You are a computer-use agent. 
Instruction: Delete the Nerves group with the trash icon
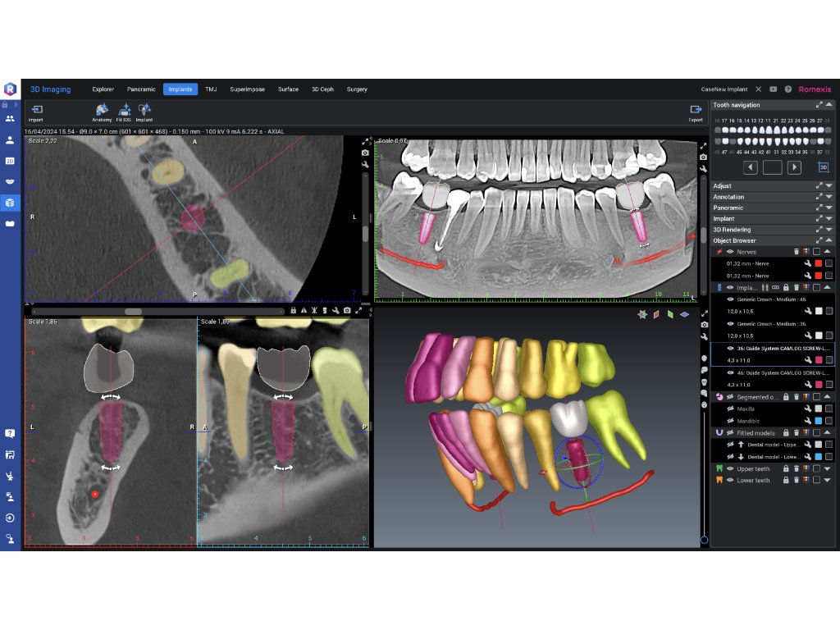tap(796, 252)
